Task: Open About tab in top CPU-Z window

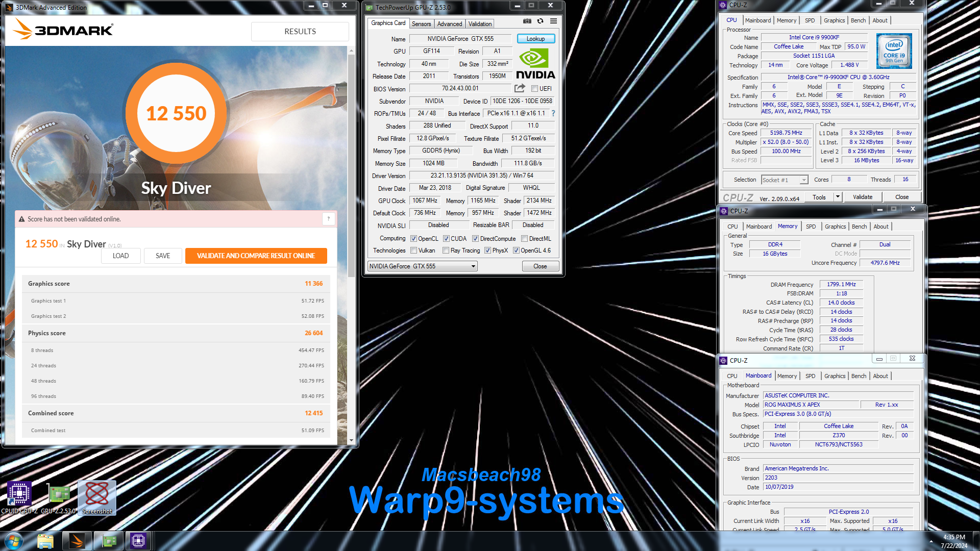Action: (x=879, y=20)
